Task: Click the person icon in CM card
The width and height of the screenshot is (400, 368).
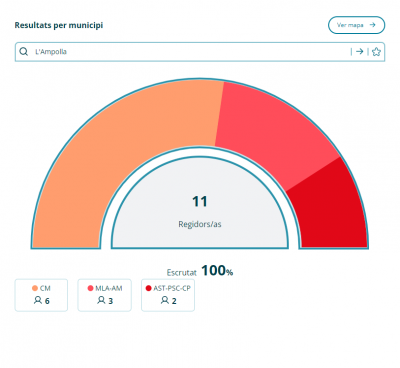Action: click(x=38, y=300)
